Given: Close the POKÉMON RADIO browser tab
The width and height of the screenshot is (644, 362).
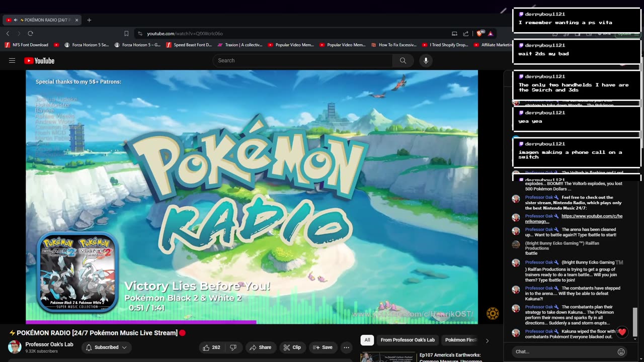Looking at the screenshot, I should 76,20.
